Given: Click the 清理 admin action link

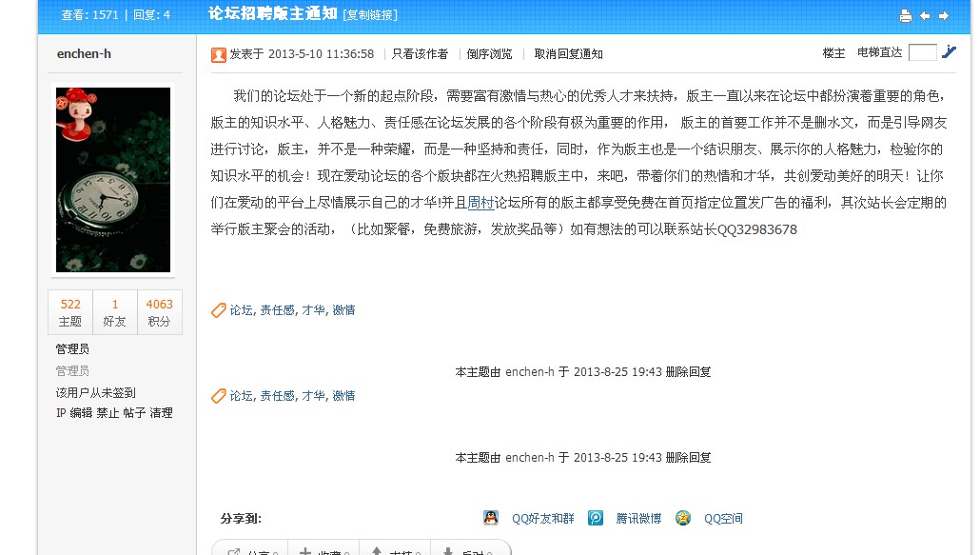Looking at the screenshot, I should click(161, 412).
